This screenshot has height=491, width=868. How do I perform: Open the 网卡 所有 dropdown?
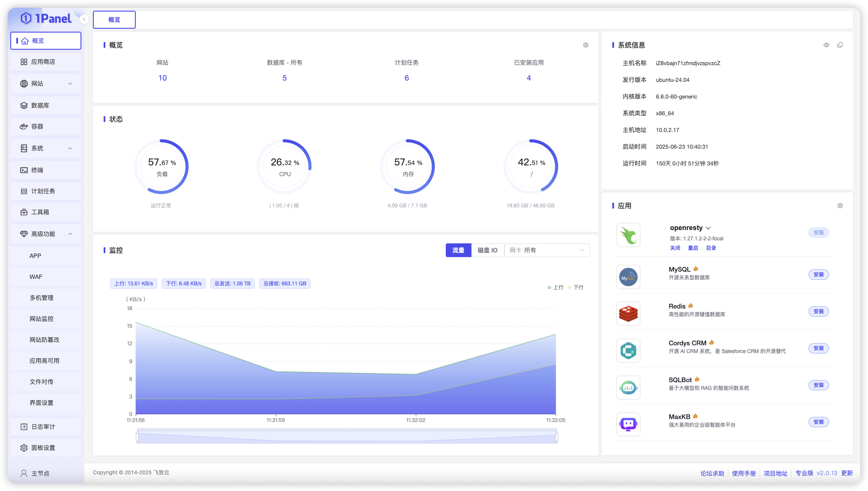point(547,250)
